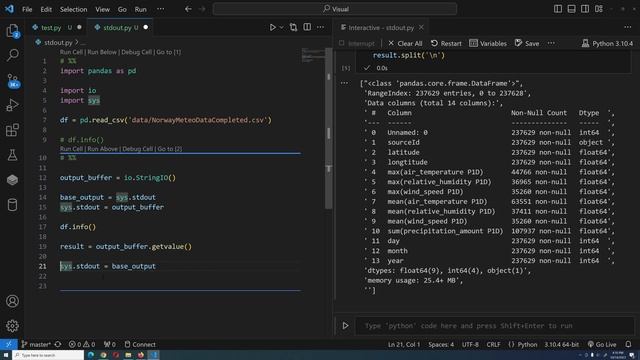Interrupt the running kernel
The image size is (640, 360).
pyautogui.click(x=356, y=43)
